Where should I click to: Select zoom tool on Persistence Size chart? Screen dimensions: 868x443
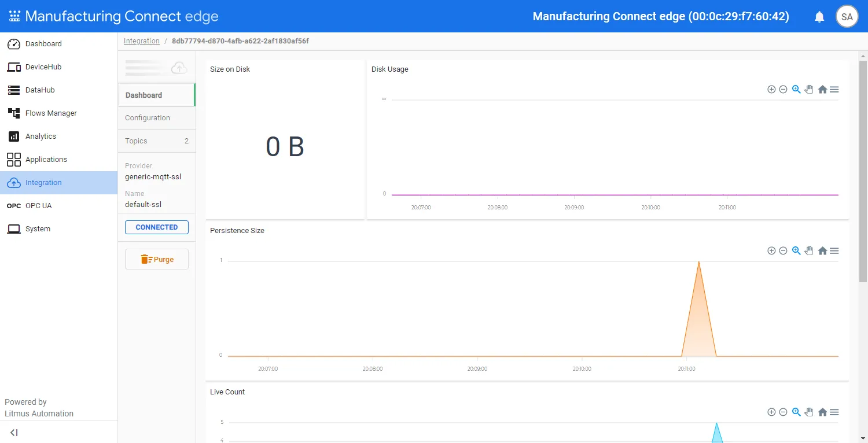(x=796, y=251)
